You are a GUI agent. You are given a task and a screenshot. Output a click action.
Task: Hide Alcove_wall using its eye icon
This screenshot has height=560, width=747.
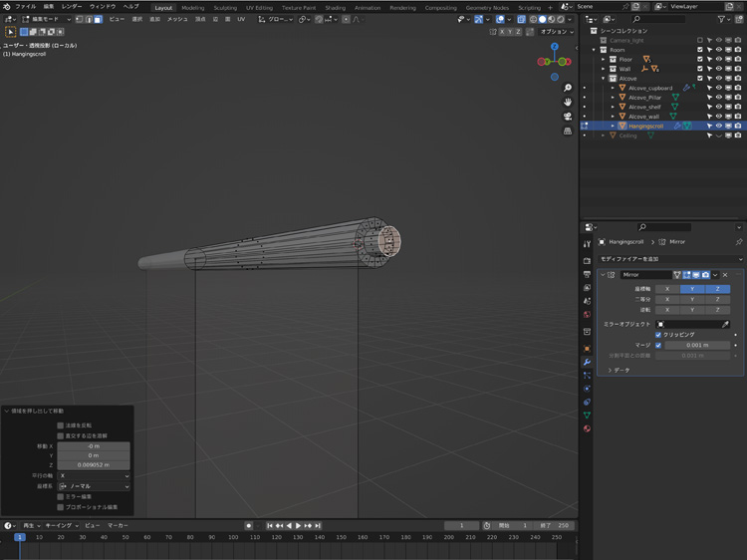[719, 117]
